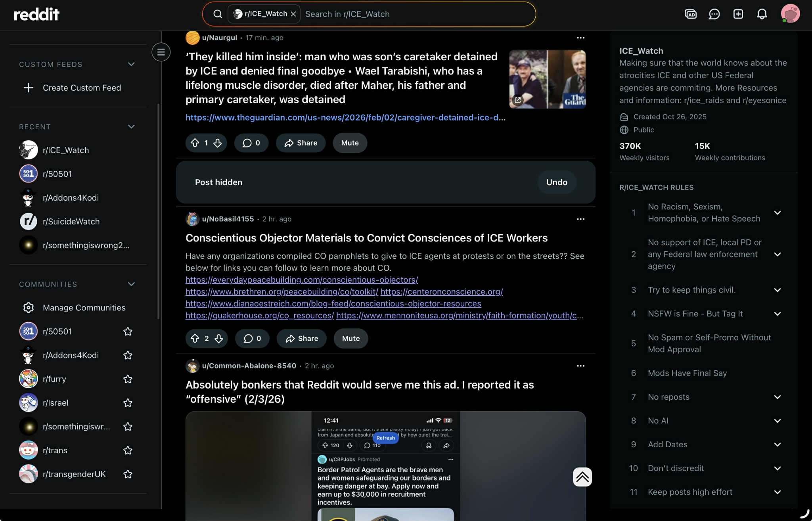Go to r/SuicideWatch in Recent
Screen dimensions: 812x521
tap(71, 222)
